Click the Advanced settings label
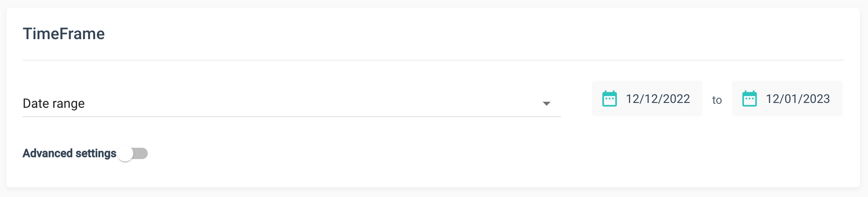The width and height of the screenshot is (868, 197). pyautogui.click(x=69, y=153)
